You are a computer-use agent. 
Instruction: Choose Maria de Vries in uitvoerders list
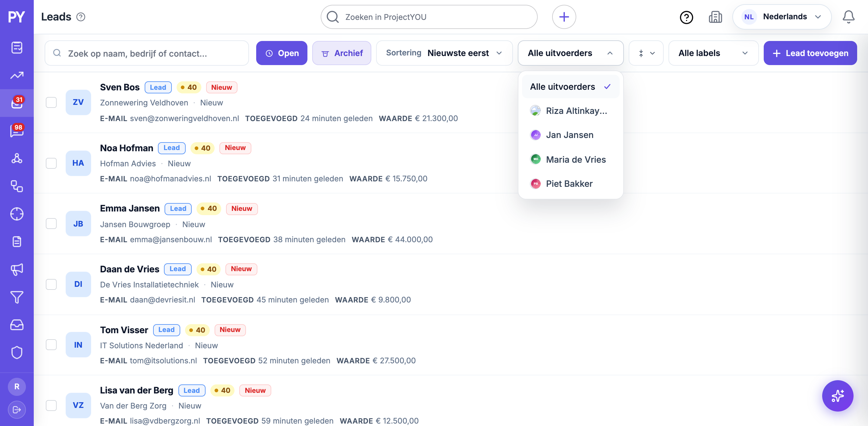(x=571, y=159)
